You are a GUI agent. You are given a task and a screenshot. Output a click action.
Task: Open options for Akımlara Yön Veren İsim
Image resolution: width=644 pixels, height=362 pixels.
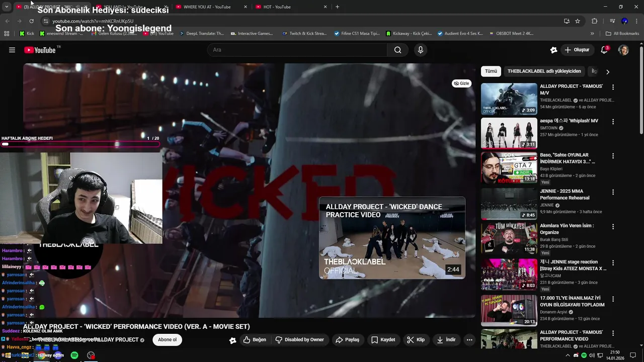coord(613,227)
